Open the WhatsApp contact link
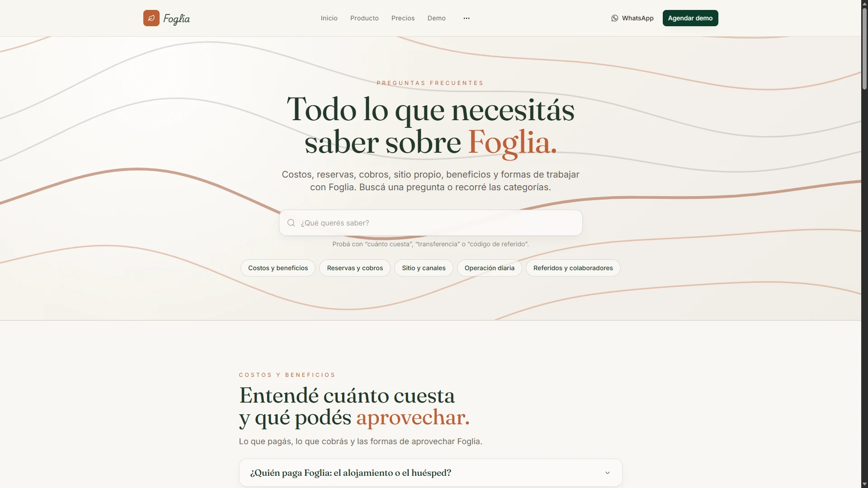This screenshot has width=868, height=488. (632, 18)
